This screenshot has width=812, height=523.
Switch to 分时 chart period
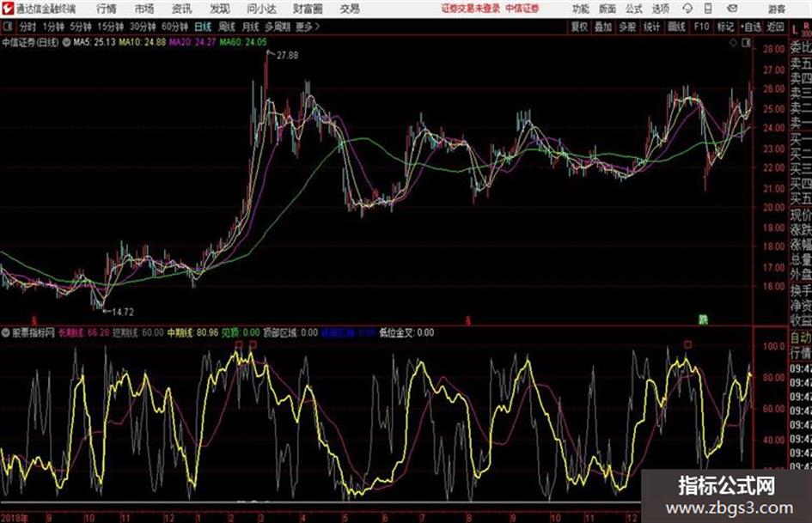pos(27,27)
